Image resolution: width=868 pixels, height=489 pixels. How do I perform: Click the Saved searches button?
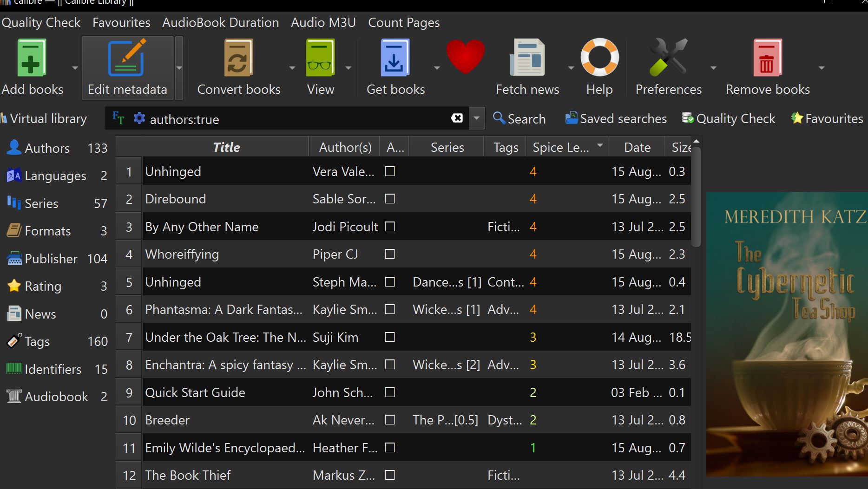(616, 119)
